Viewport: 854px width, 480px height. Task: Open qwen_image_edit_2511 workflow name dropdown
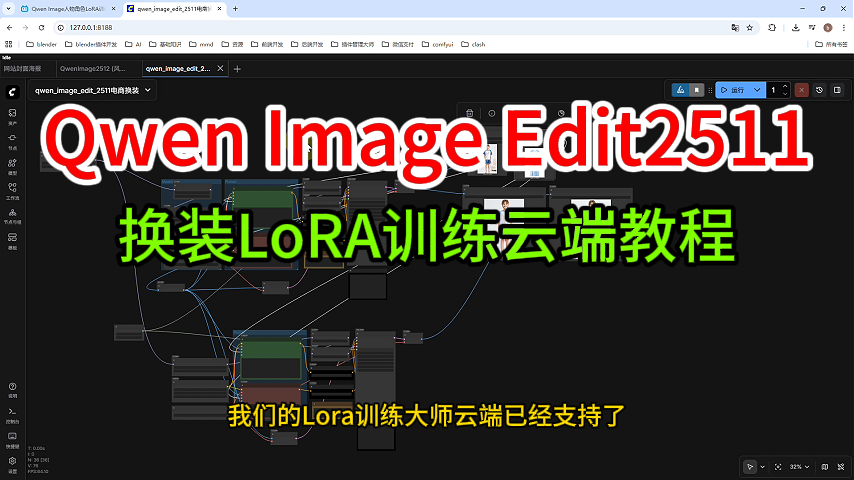93,90
